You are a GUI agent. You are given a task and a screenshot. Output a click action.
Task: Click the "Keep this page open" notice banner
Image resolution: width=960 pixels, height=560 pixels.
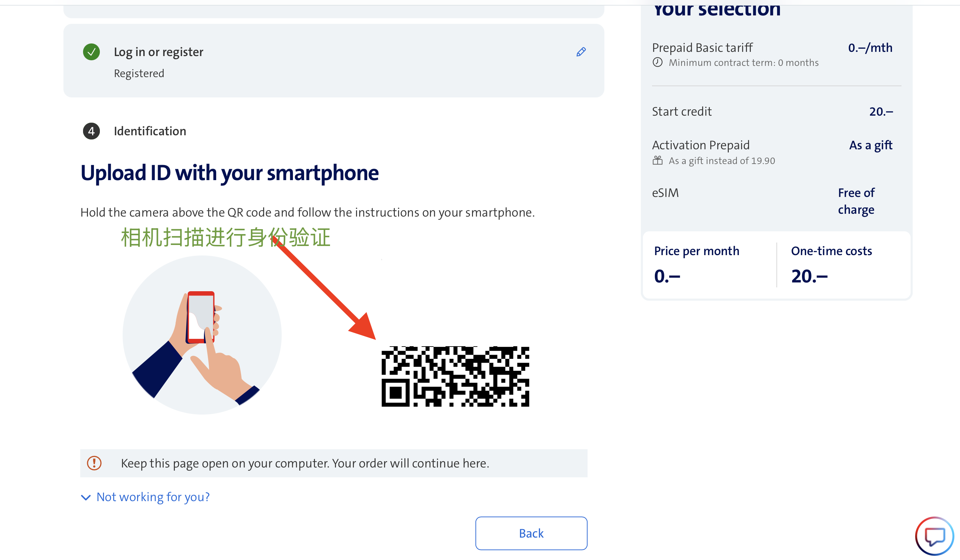click(333, 463)
